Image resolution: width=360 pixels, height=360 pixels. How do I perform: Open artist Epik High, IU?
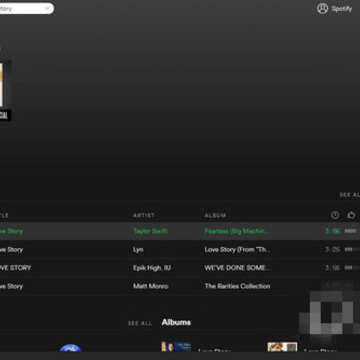[x=152, y=268]
